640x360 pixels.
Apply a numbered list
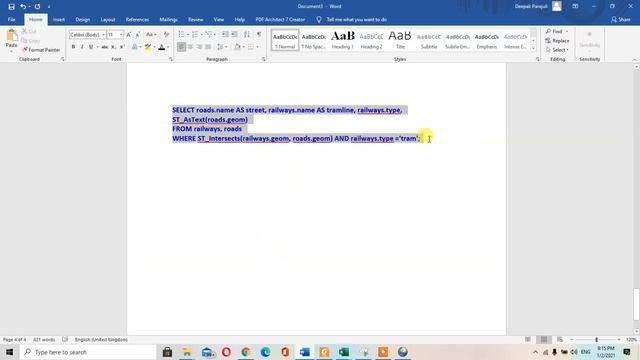tap(195, 34)
